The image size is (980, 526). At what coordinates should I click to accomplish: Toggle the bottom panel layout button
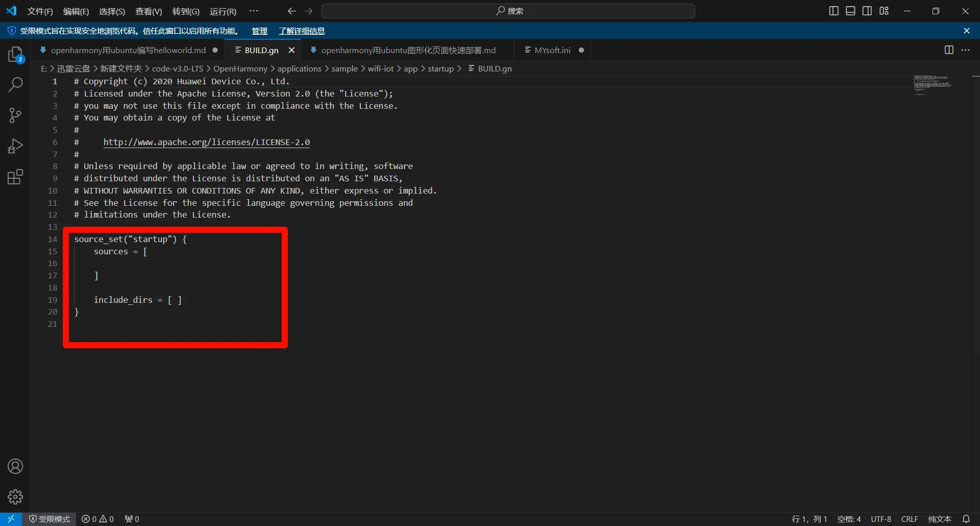(x=850, y=11)
